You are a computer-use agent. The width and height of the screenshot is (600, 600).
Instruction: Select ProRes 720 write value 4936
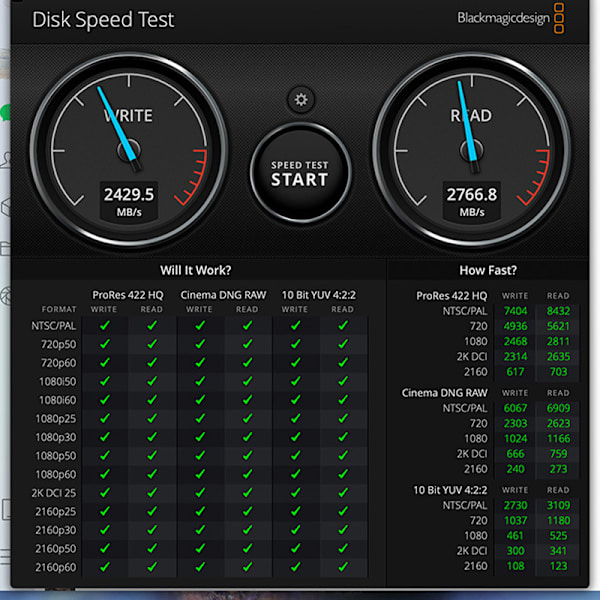(x=515, y=326)
